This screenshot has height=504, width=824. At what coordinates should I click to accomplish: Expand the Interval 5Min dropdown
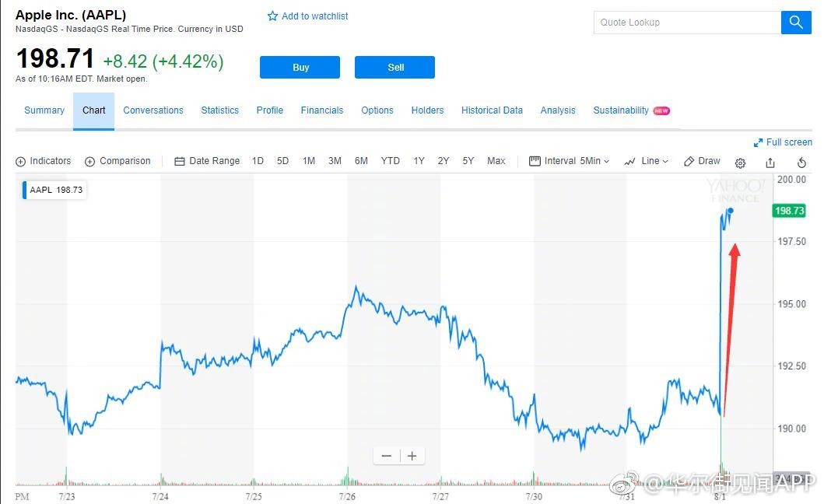[x=570, y=161]
